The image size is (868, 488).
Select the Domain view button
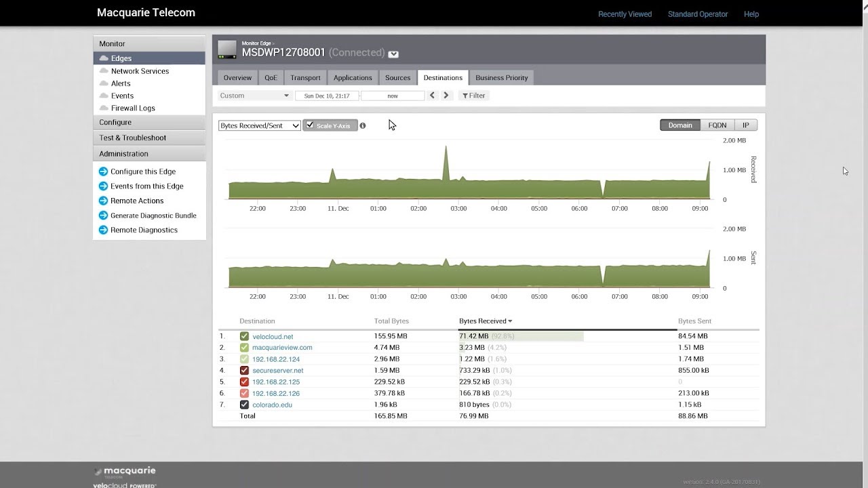tap(680, 125)
